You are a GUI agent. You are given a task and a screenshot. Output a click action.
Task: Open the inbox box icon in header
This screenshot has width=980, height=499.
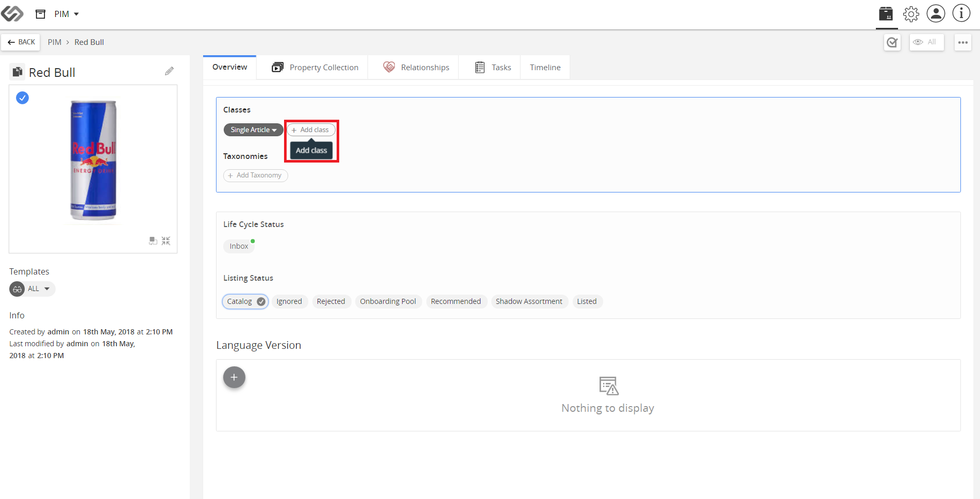pyautogui.click(x=886, y=14)
